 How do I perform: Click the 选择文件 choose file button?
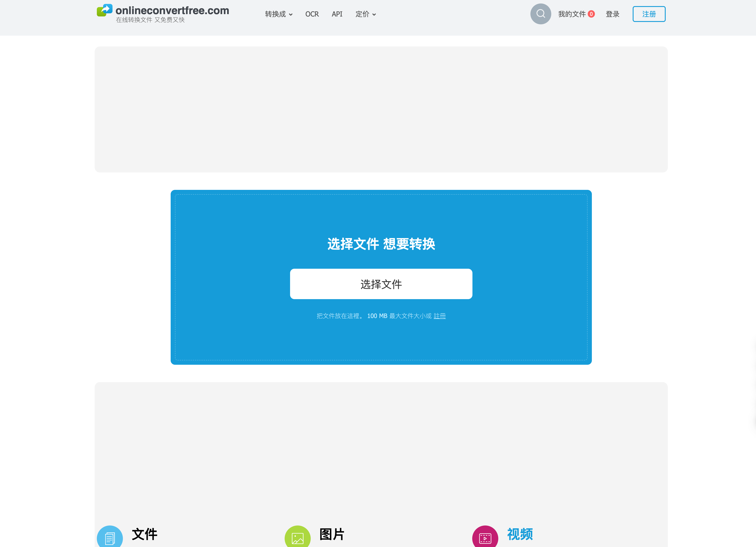[381, 284]
